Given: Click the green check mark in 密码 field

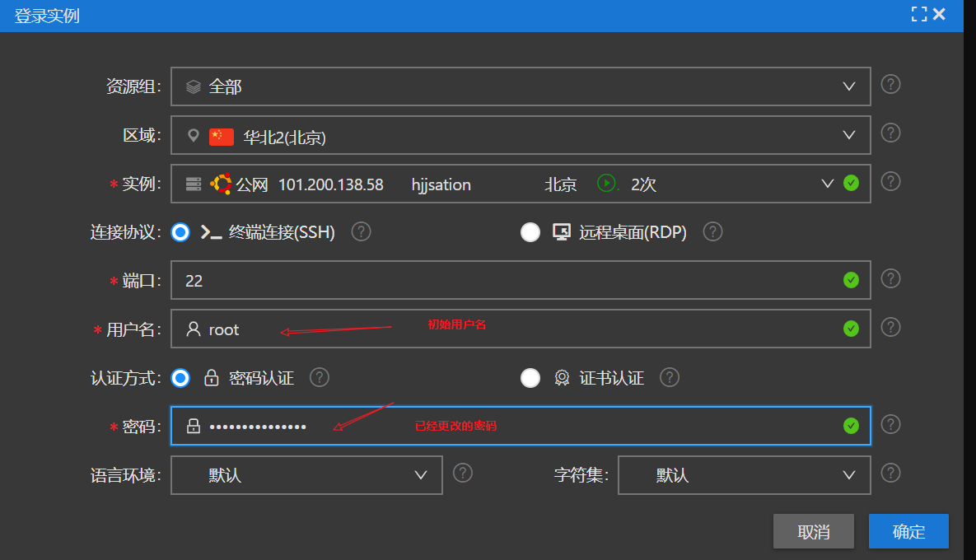Looking at the screenshot, I should 851,426.
